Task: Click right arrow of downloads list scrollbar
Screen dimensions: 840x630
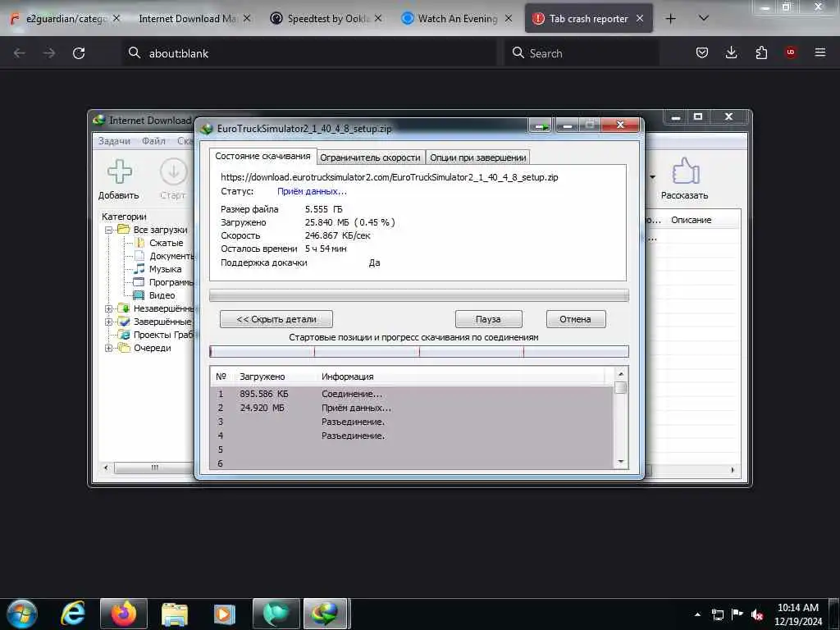Action: (733, 470)
